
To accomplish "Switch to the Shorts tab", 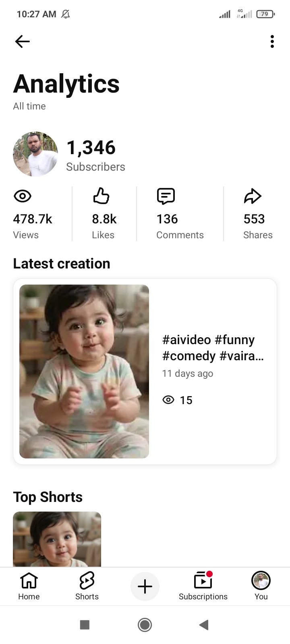I will (87, 586).
